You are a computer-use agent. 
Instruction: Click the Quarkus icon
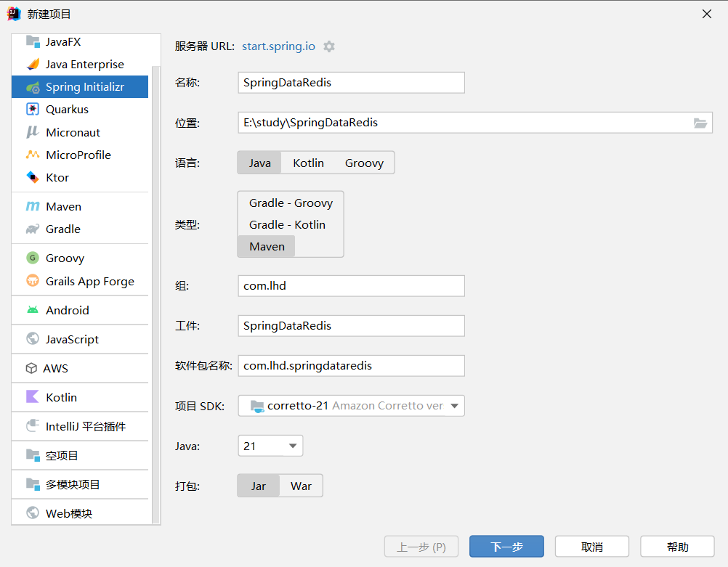(x=33, y=109)
